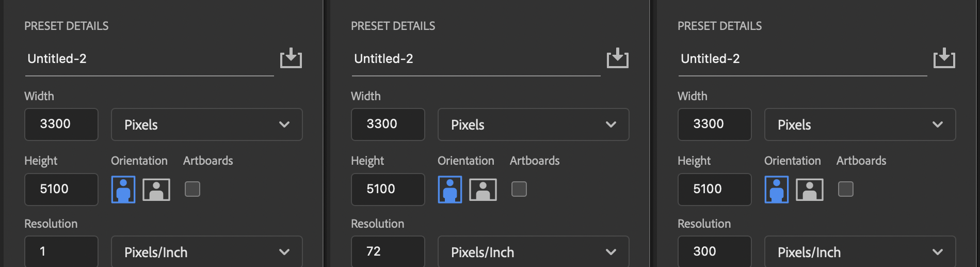980x267 pixels.
Task: Enable Artboards checkbox in the 72-resolution panel
Action: tap(519, 189)
